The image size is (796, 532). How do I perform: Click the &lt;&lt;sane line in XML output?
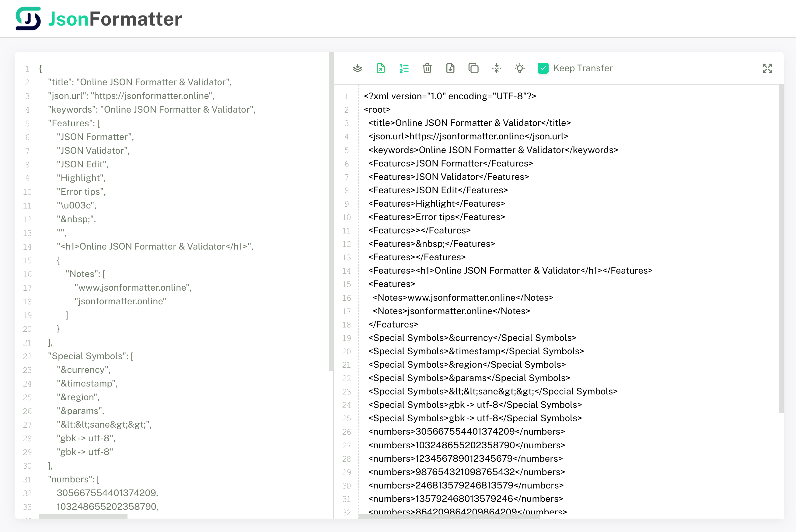[493, 391]
